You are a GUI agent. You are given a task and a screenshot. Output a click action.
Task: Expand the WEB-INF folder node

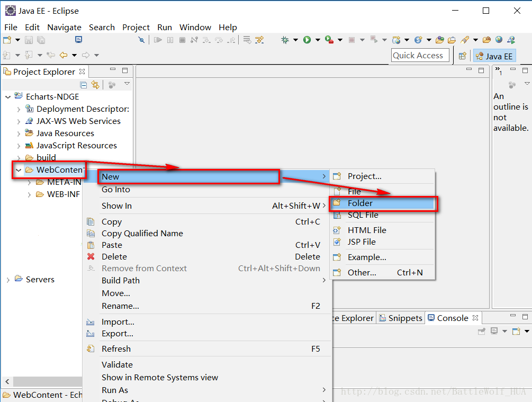pos(29,195)
